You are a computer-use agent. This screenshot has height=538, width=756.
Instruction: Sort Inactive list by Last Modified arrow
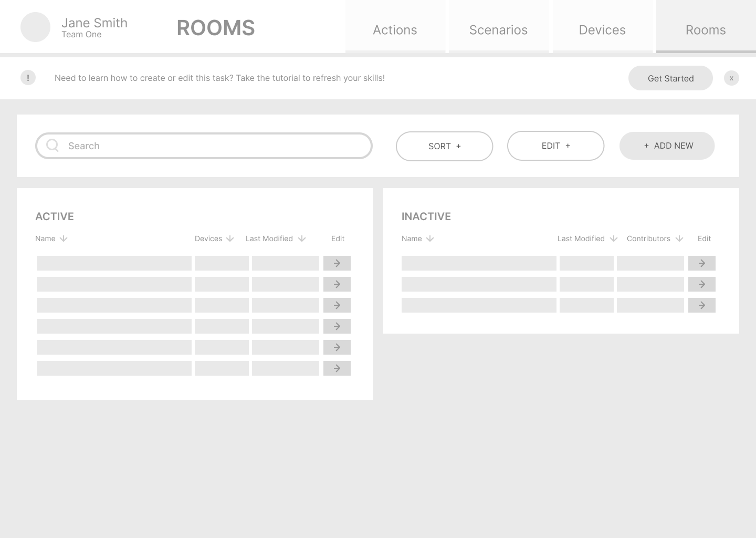tap(614, 239)
